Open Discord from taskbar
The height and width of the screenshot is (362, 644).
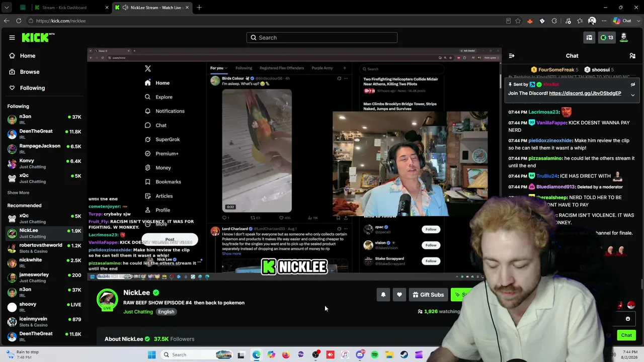tap(360, 355)
